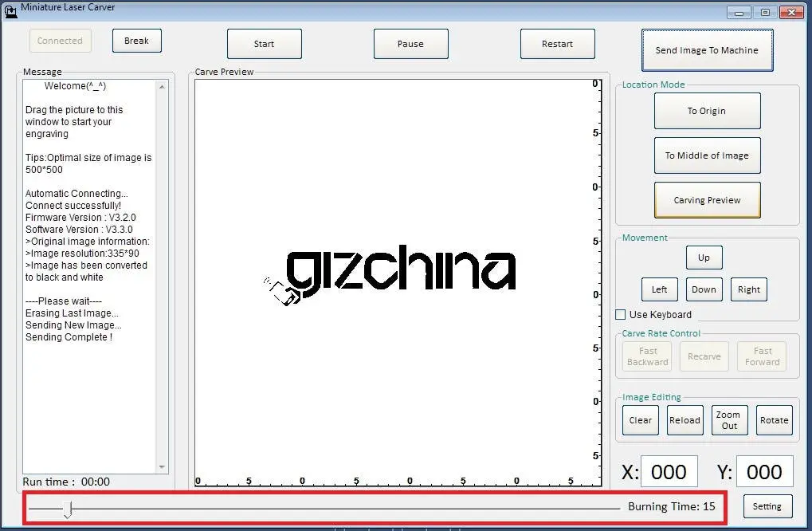Click the '>Image resolution:335*90' line
The width and height of the screenshot is (812, 531).
[x=82, y=254]
